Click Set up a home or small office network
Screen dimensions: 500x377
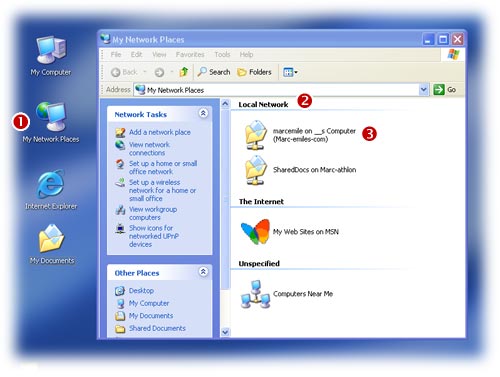[x=163, y=167]
